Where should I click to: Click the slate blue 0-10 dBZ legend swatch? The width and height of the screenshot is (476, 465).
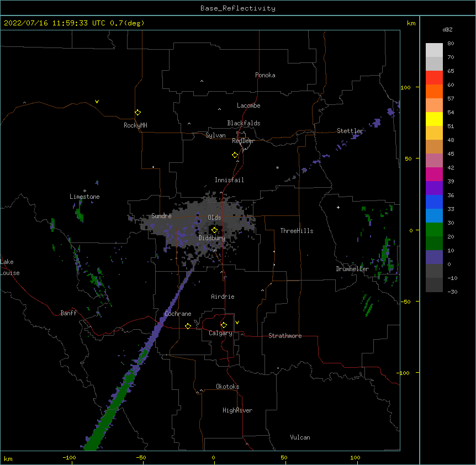(x=434, y=257)
